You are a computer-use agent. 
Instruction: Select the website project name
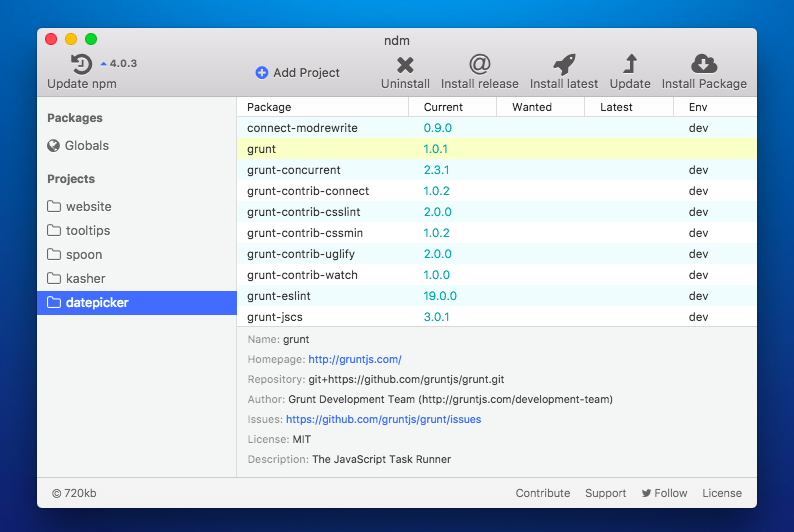click(89, 207)
